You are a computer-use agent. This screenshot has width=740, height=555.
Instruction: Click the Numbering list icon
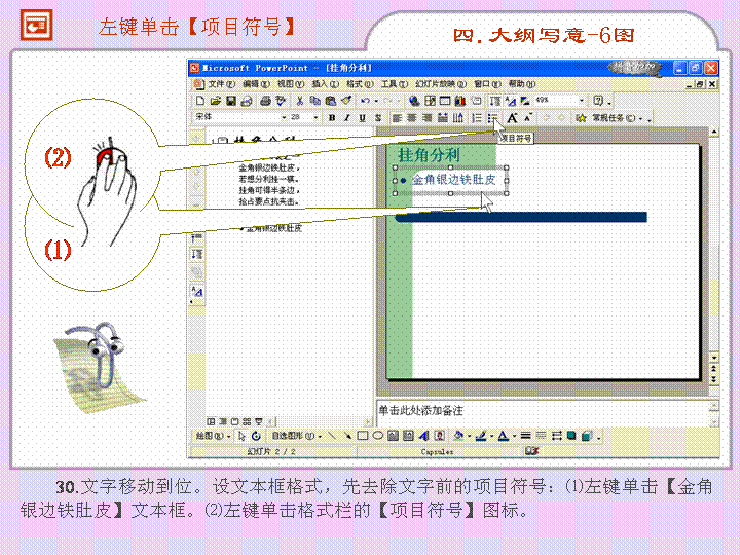(x=477, y=118)
